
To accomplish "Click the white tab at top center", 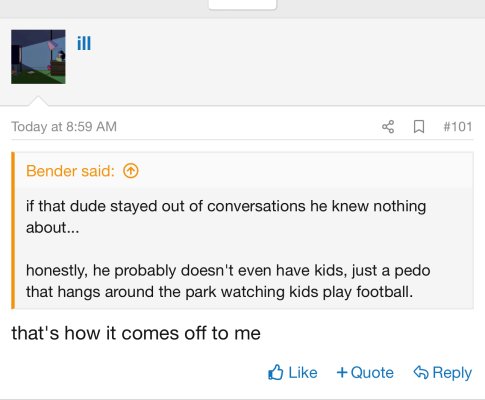I will pyautogui.click(x=242, y=5).
